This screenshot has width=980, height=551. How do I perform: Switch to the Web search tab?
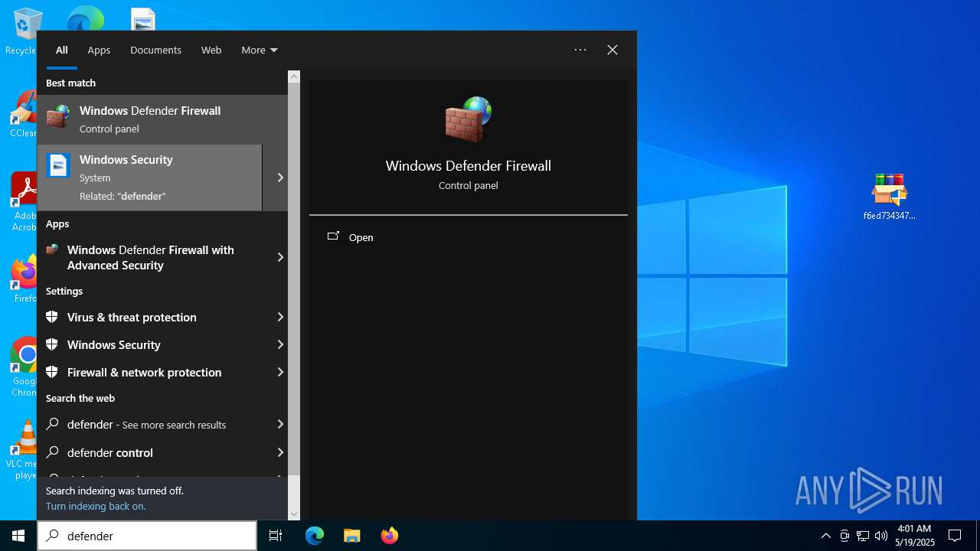(211, 50)
